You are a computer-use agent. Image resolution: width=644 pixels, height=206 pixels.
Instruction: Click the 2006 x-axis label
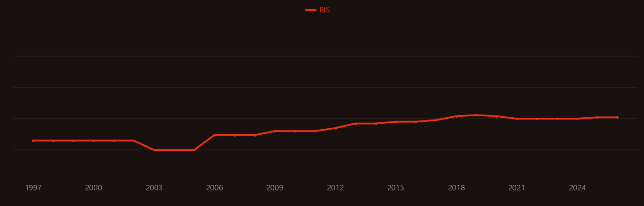[214, 188]
